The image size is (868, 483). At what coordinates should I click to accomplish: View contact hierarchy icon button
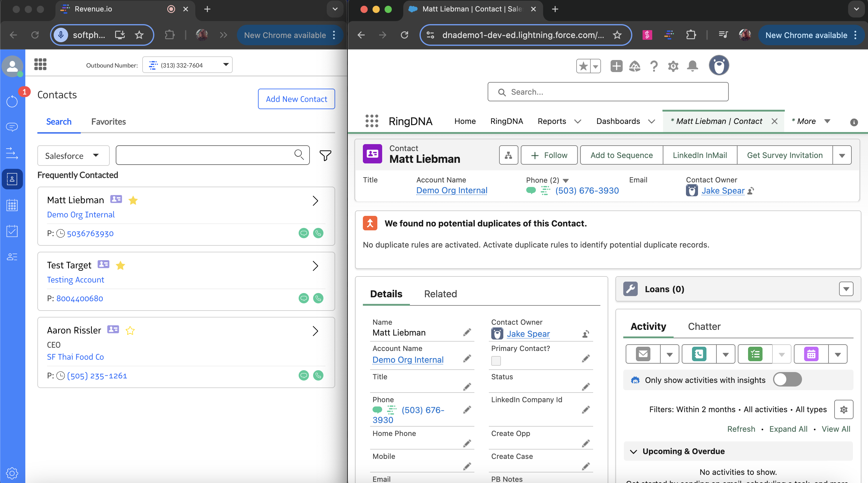(x=508, y=155)
